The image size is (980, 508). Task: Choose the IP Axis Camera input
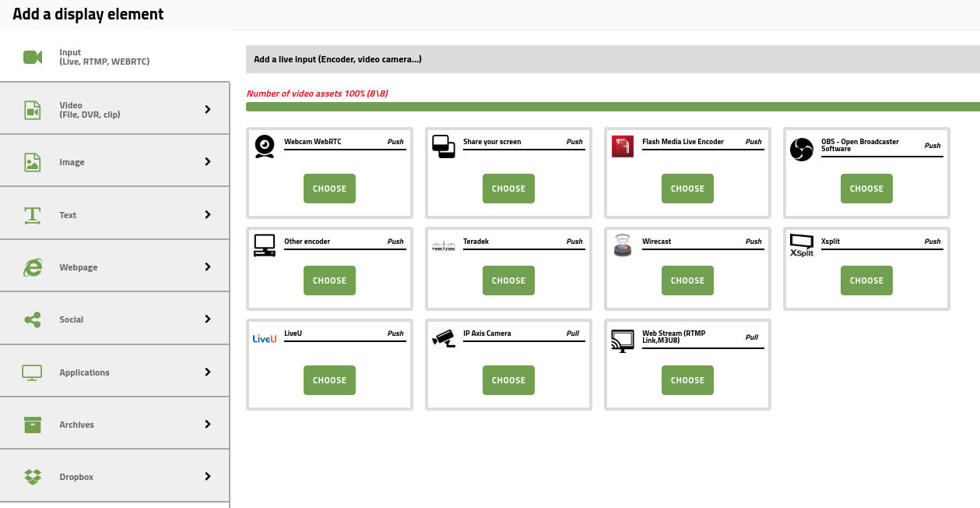point(508,380)
